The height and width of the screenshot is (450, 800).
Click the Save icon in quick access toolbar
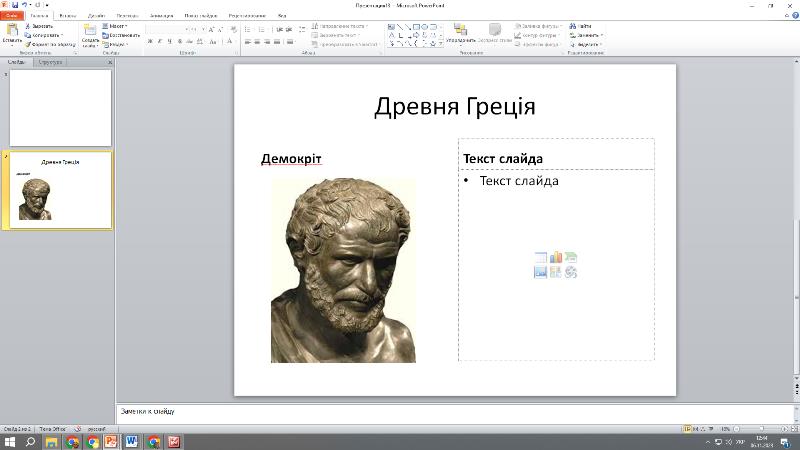(15, 5)
